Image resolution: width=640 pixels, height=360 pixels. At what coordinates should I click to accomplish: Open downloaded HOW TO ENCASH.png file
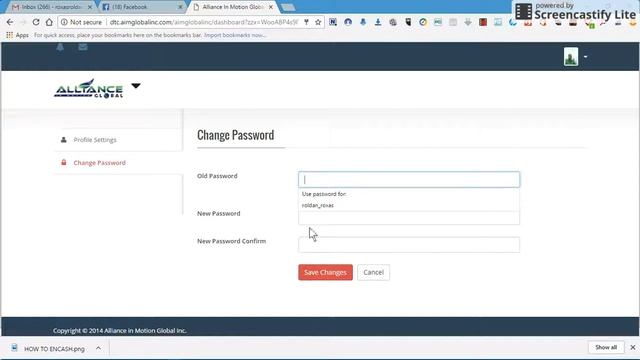54,349
